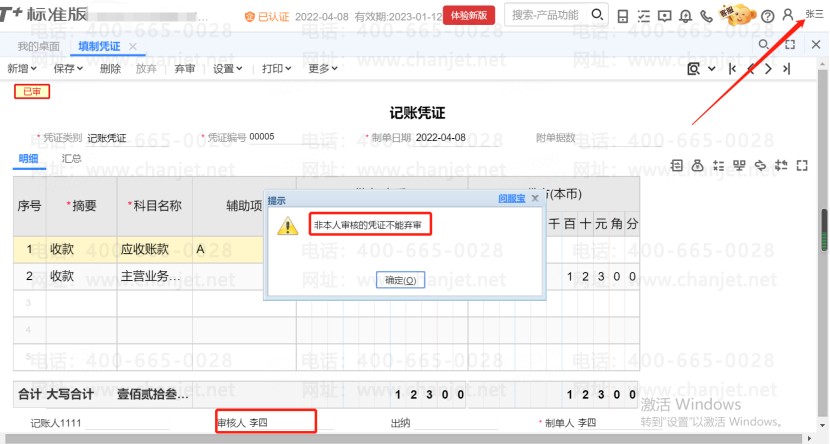Expand the 保存 dropdown menu
The width and height of the screenshot is (830, 444).
(68, 69)
